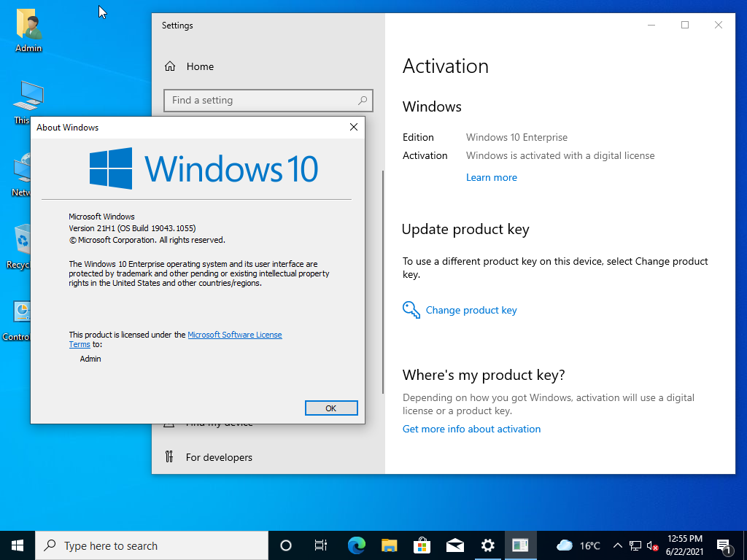The height and width of the screenshot is (560, 747).
Task: Open Task View on the taskbar
Action: coord(321,545)
